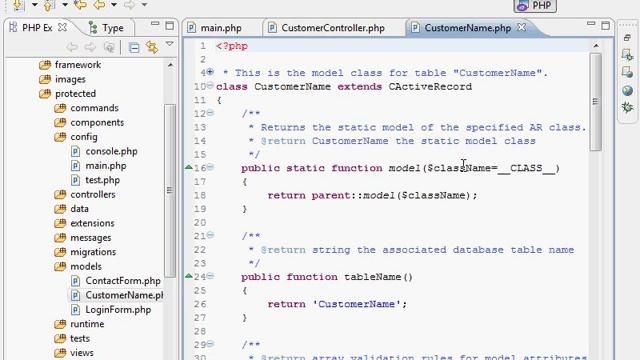
Task: Select the images folder
Action: 70,79
